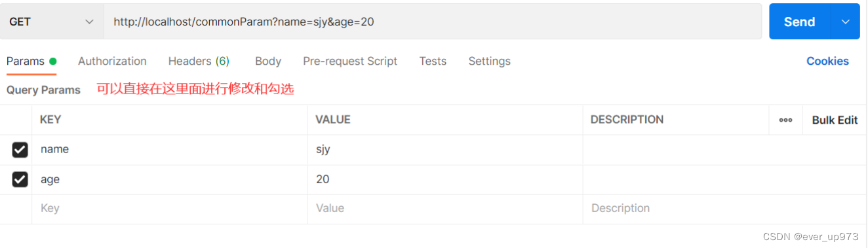Viewport: 868px width, 248px height.
Task: Switch to Bulk Edit mode
Action: (x=835, y=120)
